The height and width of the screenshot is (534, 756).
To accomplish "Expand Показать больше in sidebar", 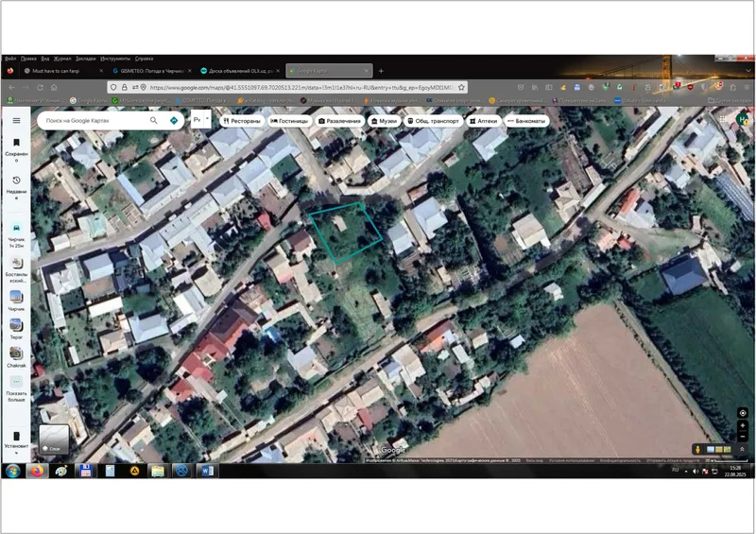I will pyautogui.click(x=16, y=388).
